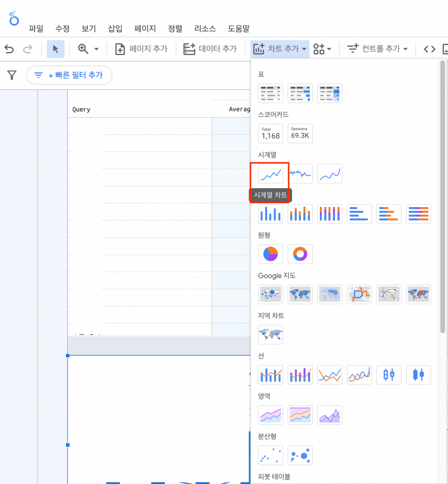448x484 pixels.
Task: Insert a table with bars chart
Action: (300, 93)
